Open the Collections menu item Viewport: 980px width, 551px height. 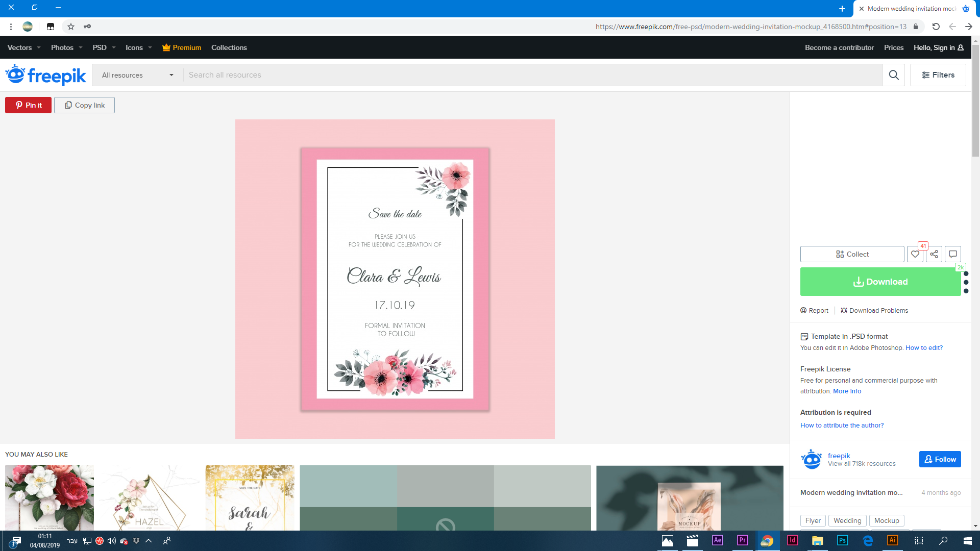[x=229, y=47]
